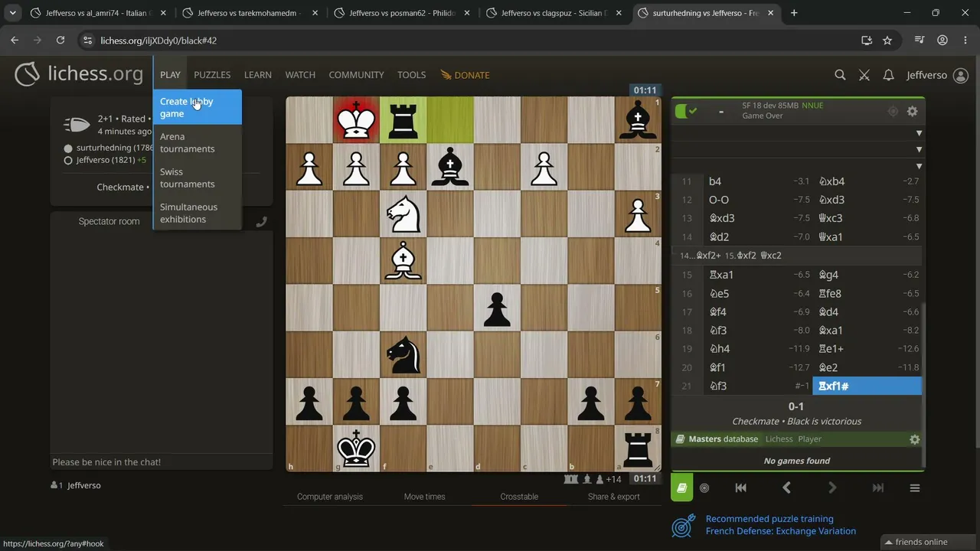This screenshot has width=980, height=551.
Task: Open the opening explorer settings gear
Action: tap(914, 439)
